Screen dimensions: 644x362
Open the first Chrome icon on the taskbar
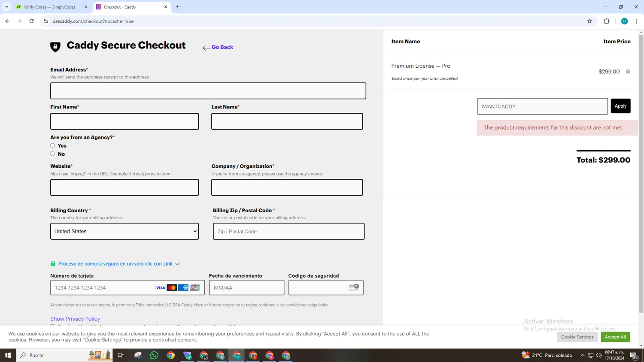pos(171,355)
